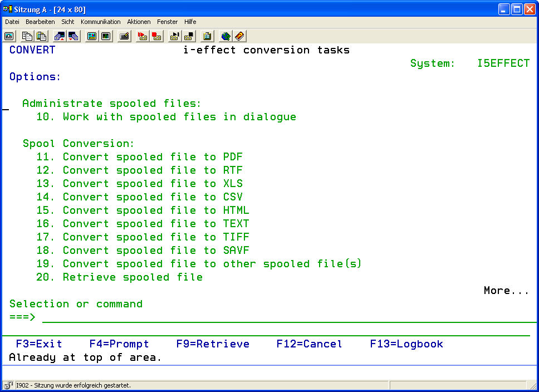Click the Receive File from host icon

point(73,36)
